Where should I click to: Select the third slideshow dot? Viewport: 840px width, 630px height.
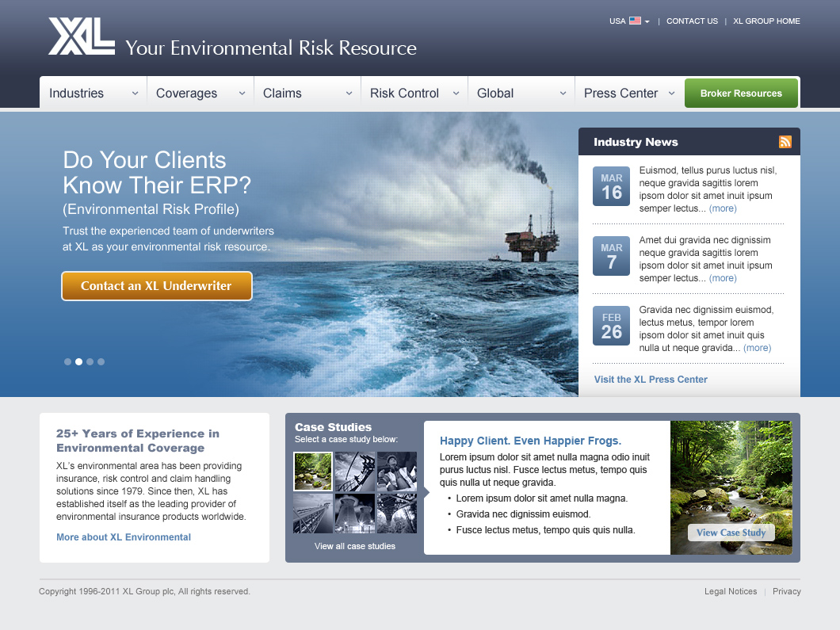[x=90, y=361]
